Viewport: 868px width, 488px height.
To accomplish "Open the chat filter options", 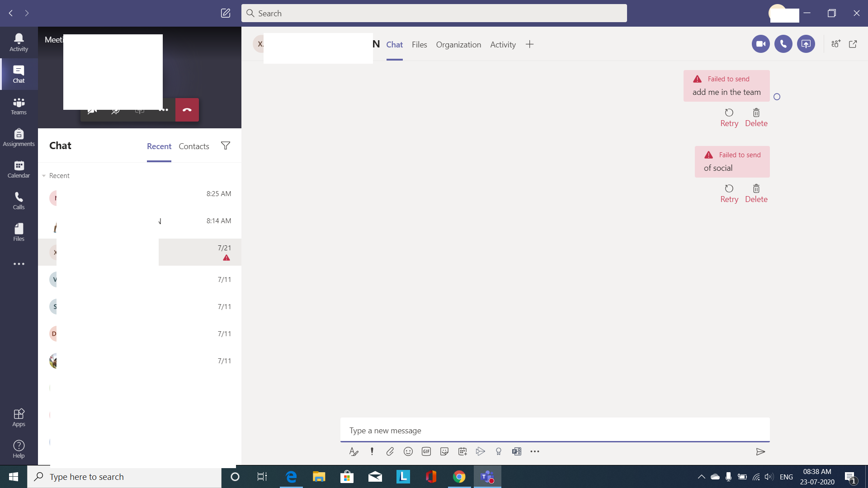I will pyautogui.click(x=225, y=145).
